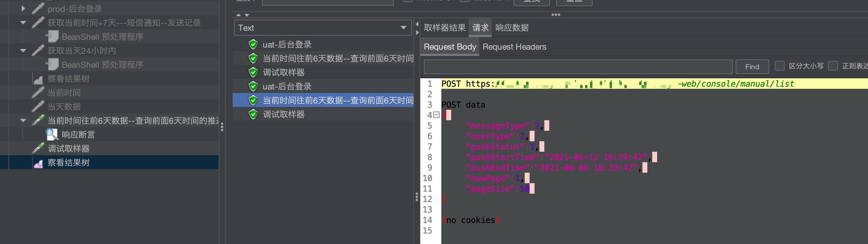This screenshot has height=244, width=868.
Task: Click the disabled 察看结果树 listener icon
Action: click(x=38, y=79)
